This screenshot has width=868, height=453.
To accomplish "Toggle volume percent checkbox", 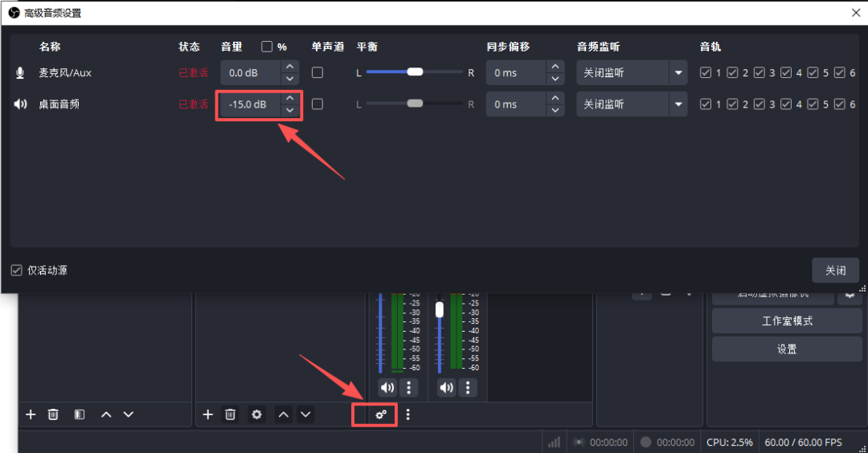I will [267, 47].
